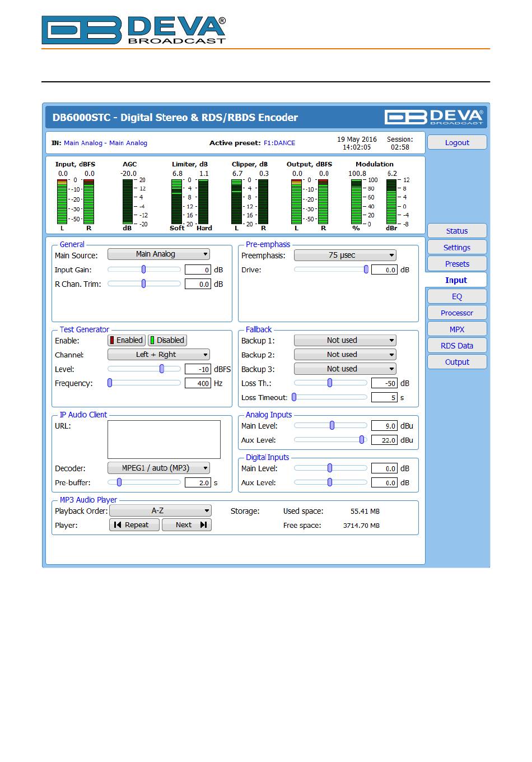Click the Next track button
Viewport: 532px width, 762px height.
[186, 525]
